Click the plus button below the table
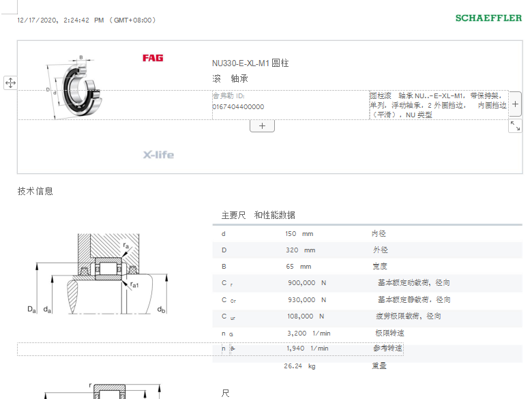 pyautogui.click(x=262, y=125)
